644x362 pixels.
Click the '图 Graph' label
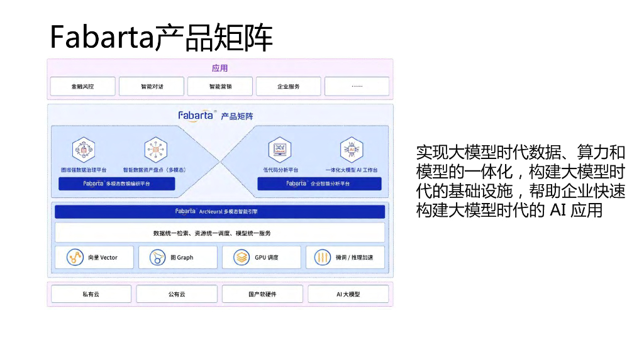click(182, 257)
